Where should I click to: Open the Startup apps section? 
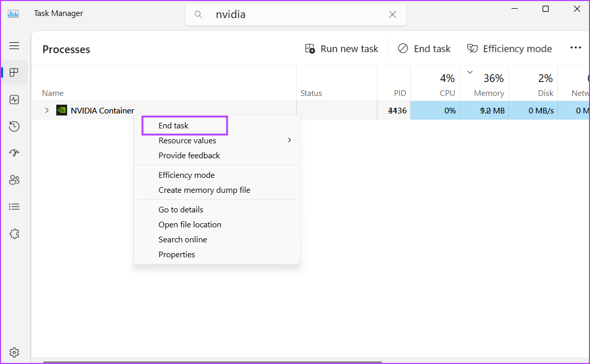pos(14,153)
